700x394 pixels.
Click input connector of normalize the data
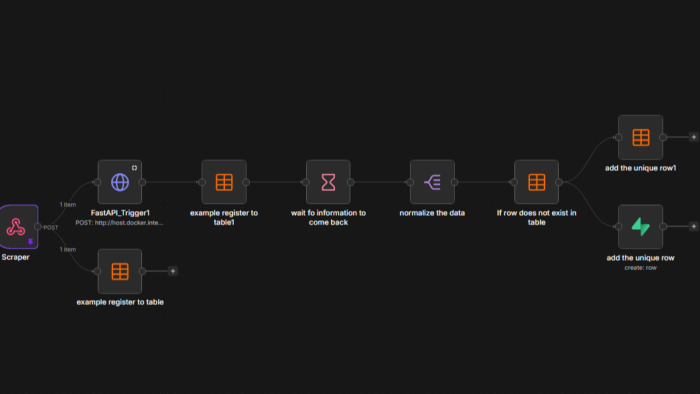click(x=410, y=182)
